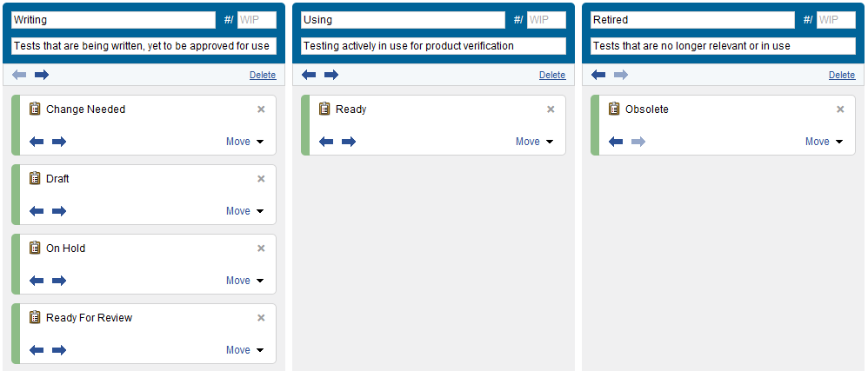Click left arrow on Obsolete card
This screenshot has height=371, width=868.
tap(616, 142)
